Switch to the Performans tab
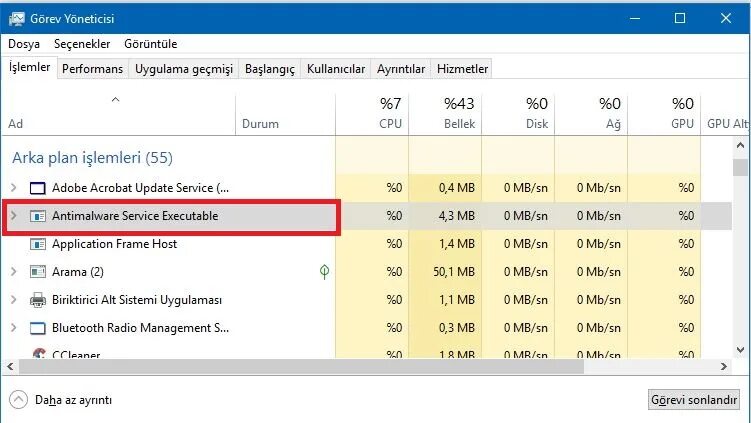This screenshot has width=751, height=423. (92, 69)
